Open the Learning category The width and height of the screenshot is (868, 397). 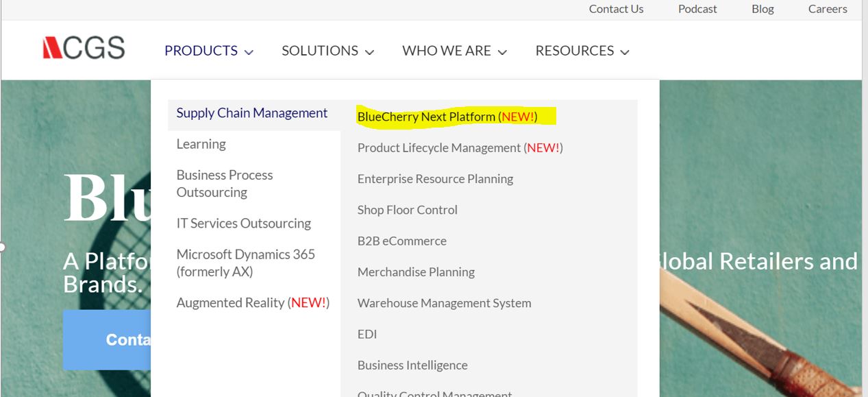coord(201,144)
